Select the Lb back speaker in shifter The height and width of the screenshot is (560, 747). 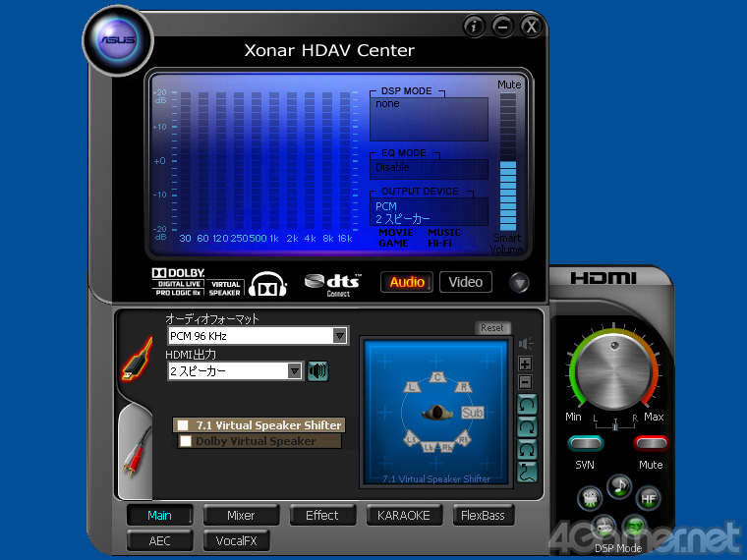pos(430,447)
